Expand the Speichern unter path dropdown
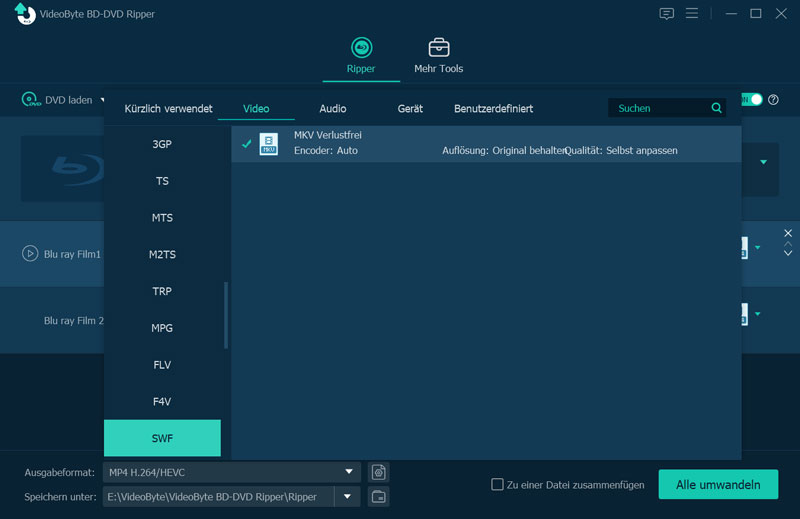Screen dimensions: 800x519 point(347,497)
